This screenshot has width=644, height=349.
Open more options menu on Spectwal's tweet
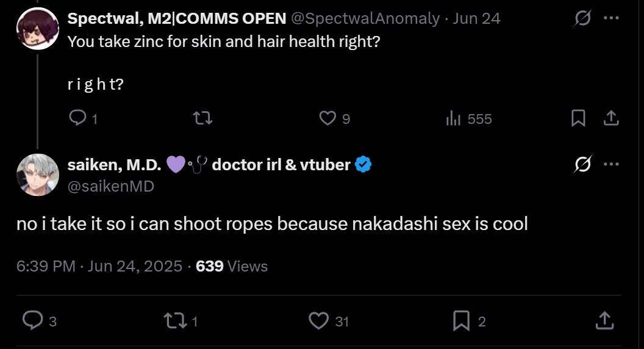pyautogui.click(x=611, y=18)
